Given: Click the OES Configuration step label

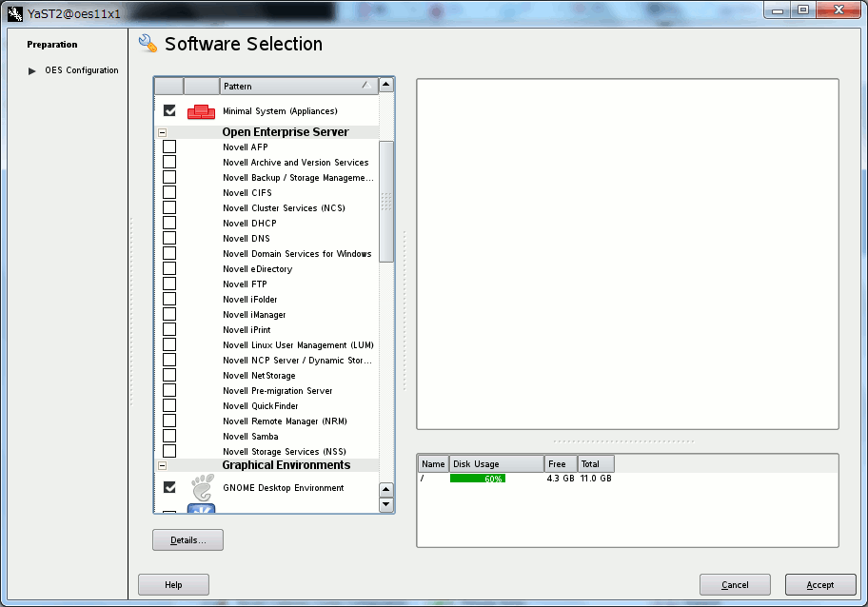Looking at the screenshot, I should pos(82,70).
